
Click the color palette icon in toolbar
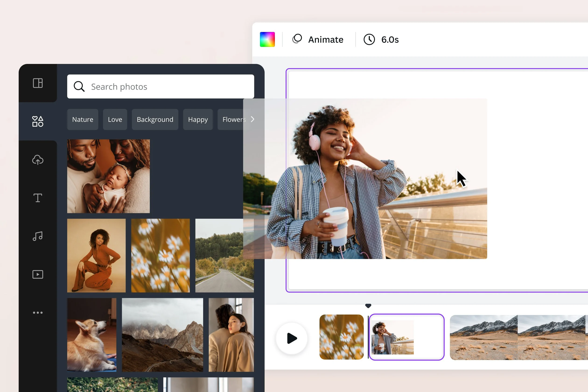[268, 39]
